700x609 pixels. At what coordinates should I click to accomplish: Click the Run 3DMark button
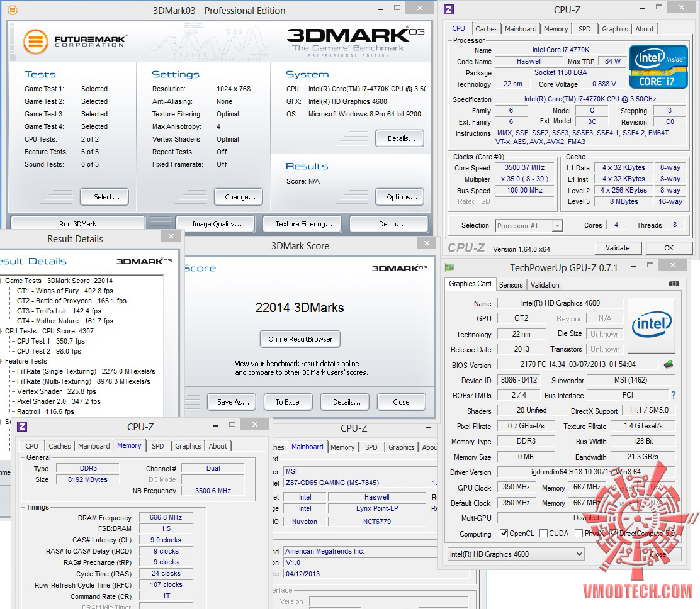pyautogui.click(x=77, y=224)
